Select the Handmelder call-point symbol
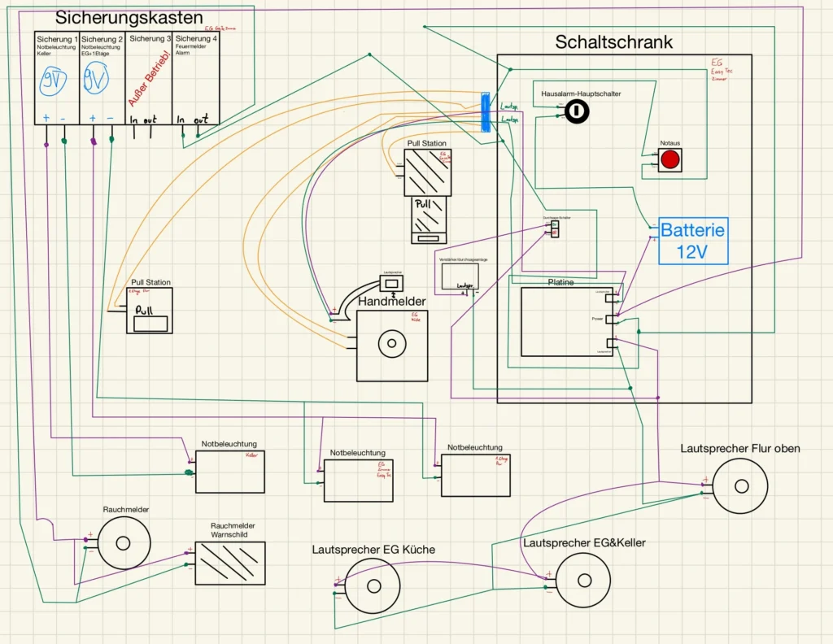Viewport: 833px width, 644px height. [x=391, y=344]
